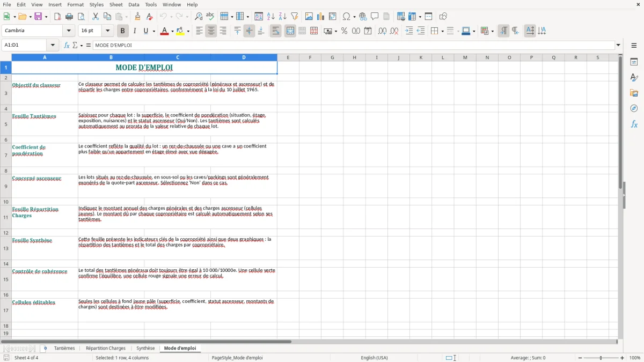
Task: Open Function Wizard next to Name Box
Action: (x=67, y=45)
